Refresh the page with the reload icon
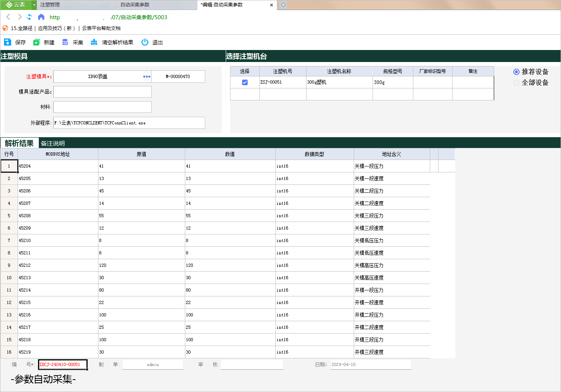Screen dimensions: 561x392 [x=30, y=17]
